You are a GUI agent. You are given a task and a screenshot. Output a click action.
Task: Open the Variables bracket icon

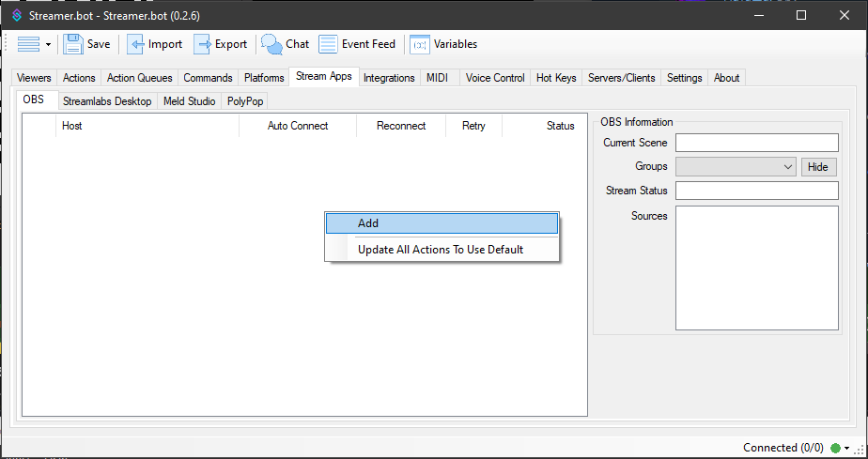click(x=420, y=45)
